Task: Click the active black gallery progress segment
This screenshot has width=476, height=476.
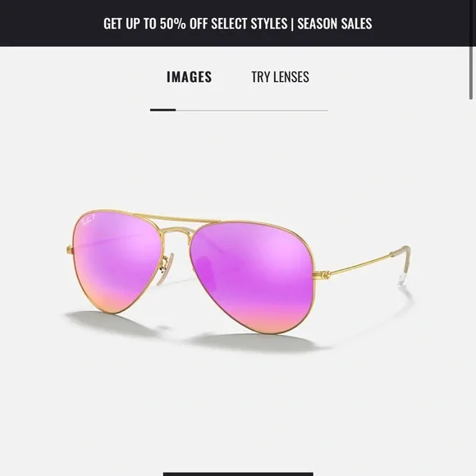Action: pyautogui.click(x=163, y=110)
